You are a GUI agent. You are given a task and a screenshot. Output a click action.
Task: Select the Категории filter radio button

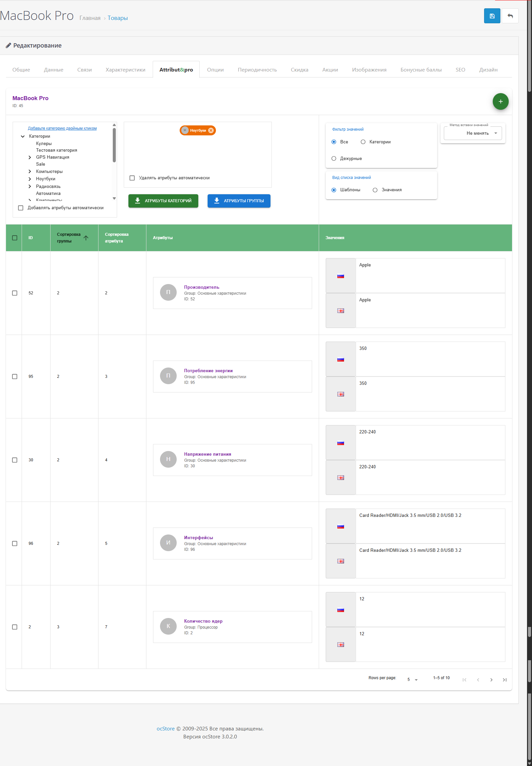click(x=363, y=142)
